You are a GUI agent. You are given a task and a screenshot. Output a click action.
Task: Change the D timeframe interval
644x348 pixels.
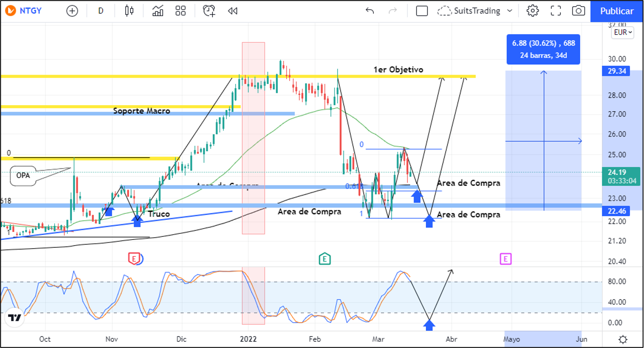point(101,11)
